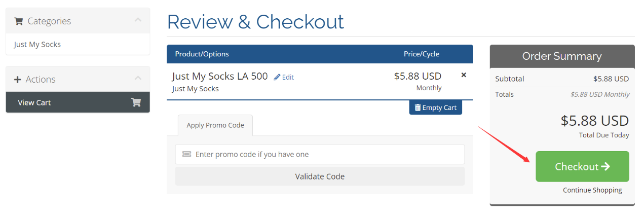Viewport: 644px width, 213px height.
Task: Click the plus icon next to Actions
Action: coord(18,80)
